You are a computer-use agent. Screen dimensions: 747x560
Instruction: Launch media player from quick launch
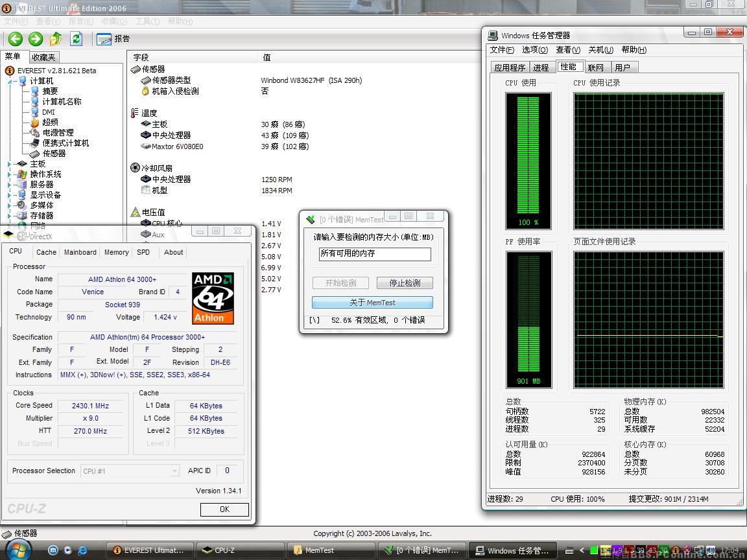(67, 550)
